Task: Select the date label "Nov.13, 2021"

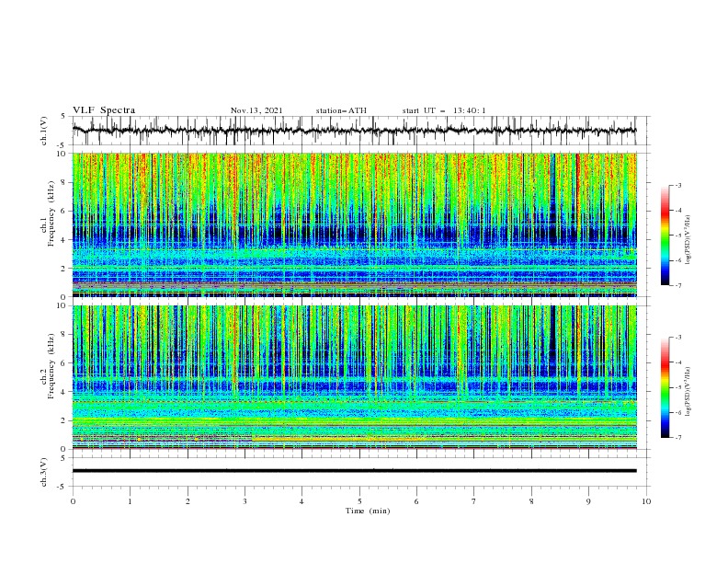Action: 256,110
